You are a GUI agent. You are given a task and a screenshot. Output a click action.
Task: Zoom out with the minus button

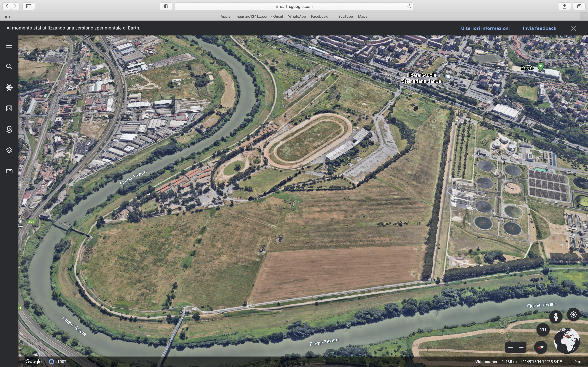[511, 347]
